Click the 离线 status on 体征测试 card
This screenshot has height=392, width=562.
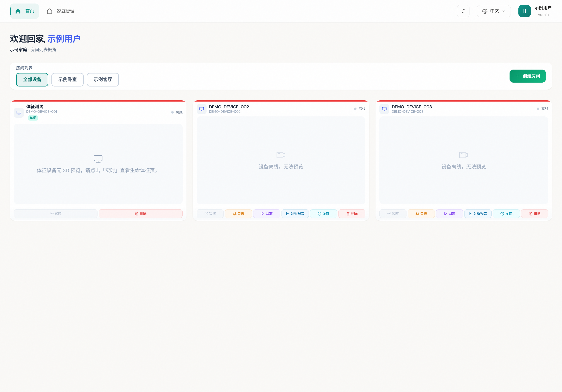tap(177, 112)
